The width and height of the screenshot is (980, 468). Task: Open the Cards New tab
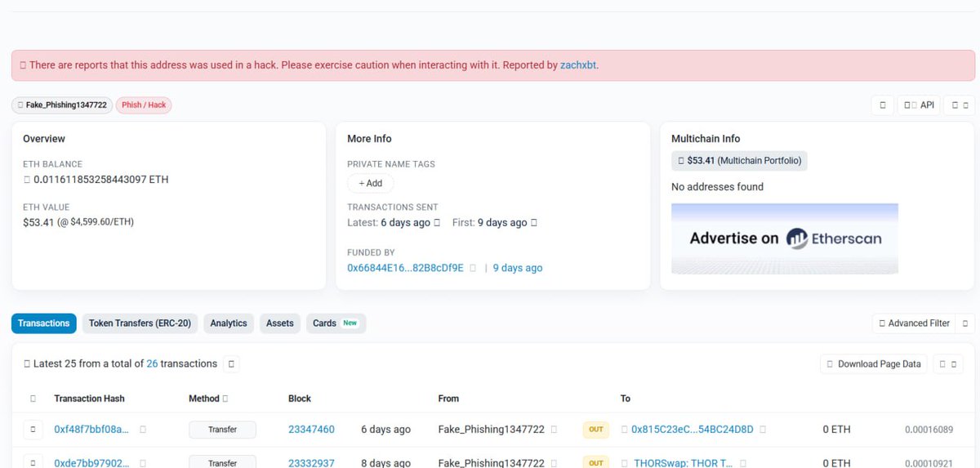336,323
